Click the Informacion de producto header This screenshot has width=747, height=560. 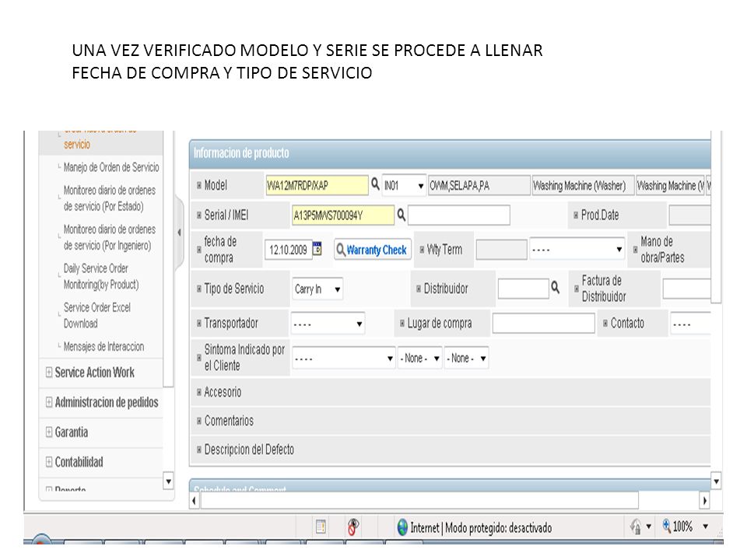click(x=450, y=153)
